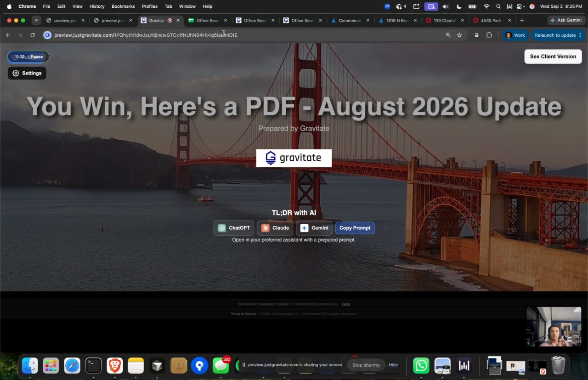Check the battery status icon

[472, 6]
